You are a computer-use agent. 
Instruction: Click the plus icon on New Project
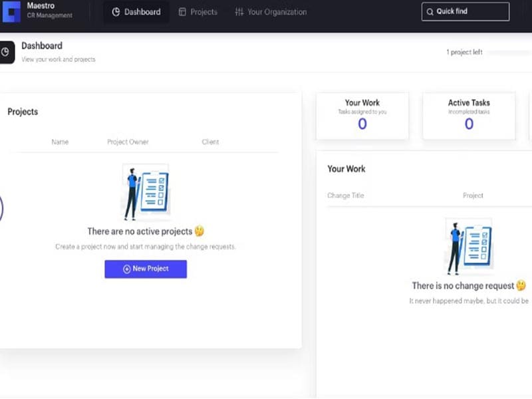coord(127,269)
